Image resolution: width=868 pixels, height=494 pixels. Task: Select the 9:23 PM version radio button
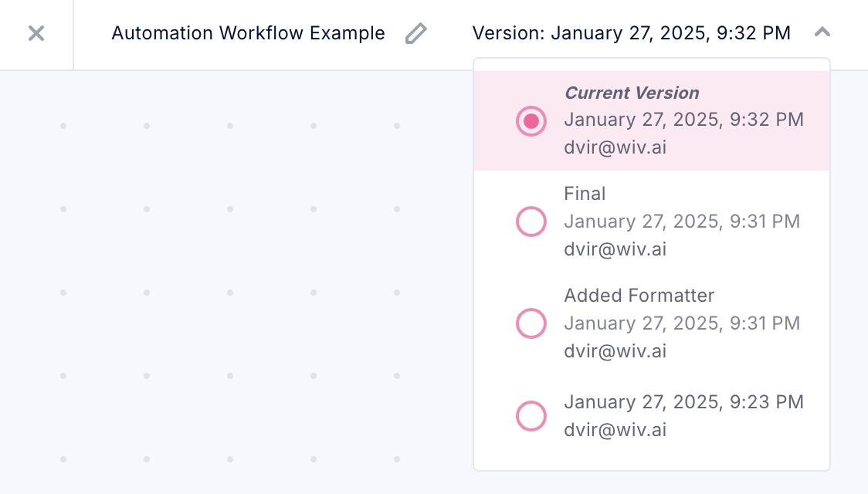coord(531,416)
